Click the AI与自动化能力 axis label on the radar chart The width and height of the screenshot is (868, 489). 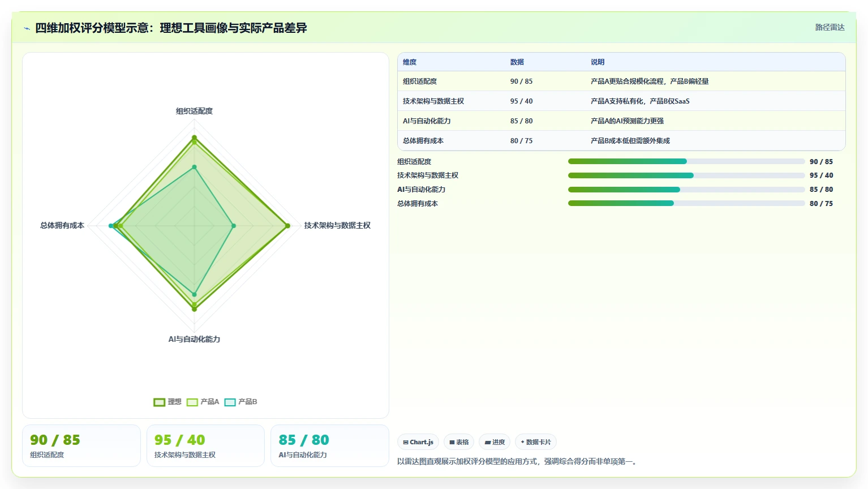click(x=194, y=339)
